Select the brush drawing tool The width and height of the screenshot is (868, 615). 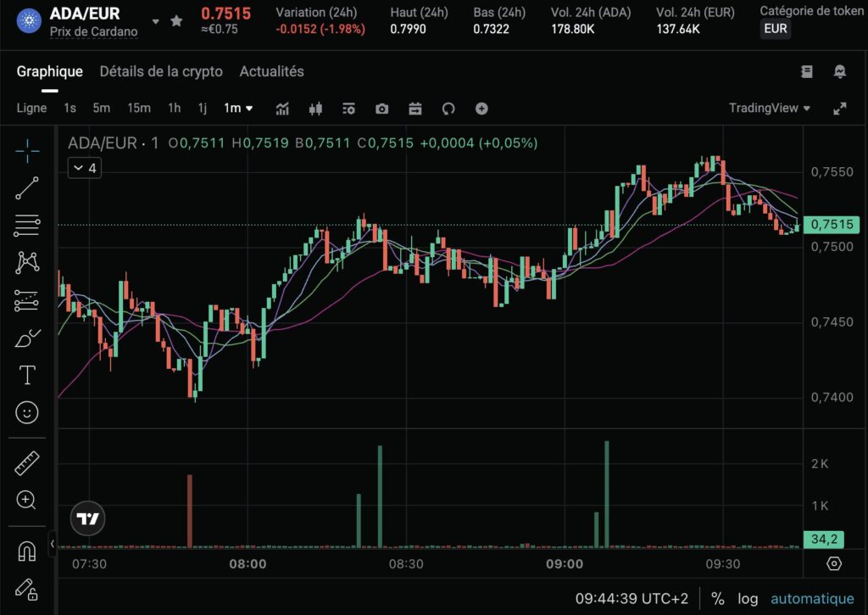[x=26, y=338]
